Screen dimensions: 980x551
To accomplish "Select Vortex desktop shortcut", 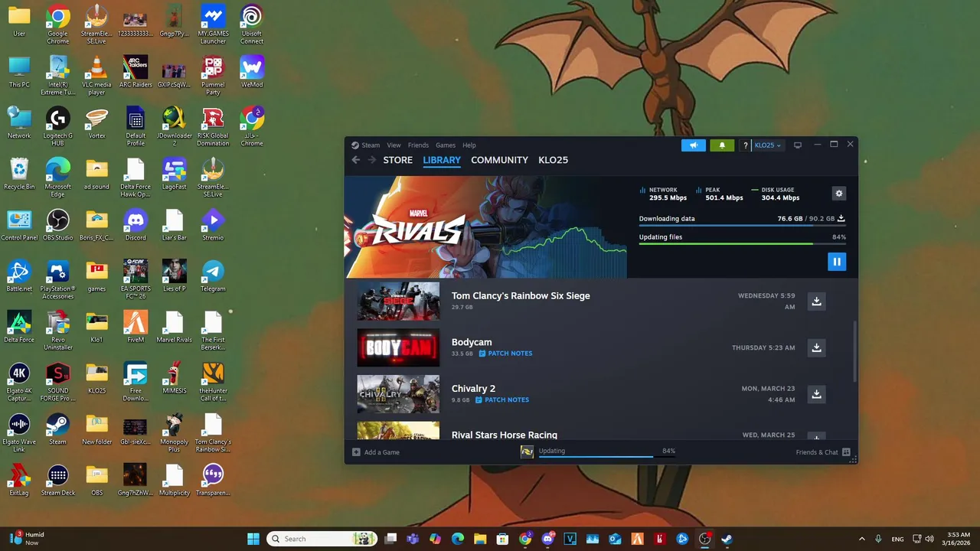I will pyautogui.click(x=96, y=123).
